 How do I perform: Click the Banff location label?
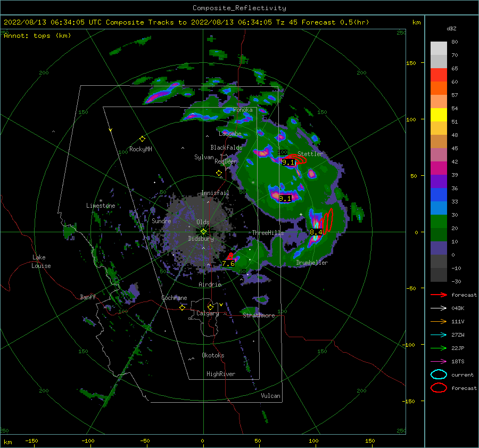(88, 297)
